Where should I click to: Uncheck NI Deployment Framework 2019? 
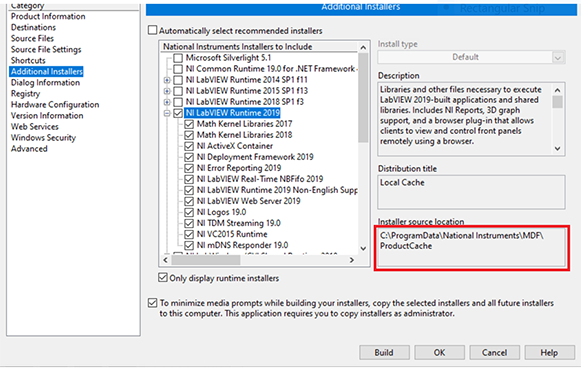[x=189, y=157]
